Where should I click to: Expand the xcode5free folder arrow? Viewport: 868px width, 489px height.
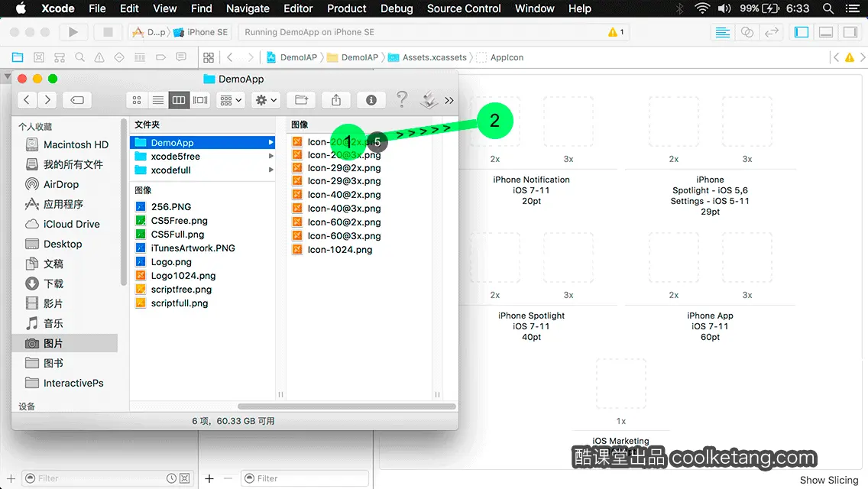tap(270, 156)
